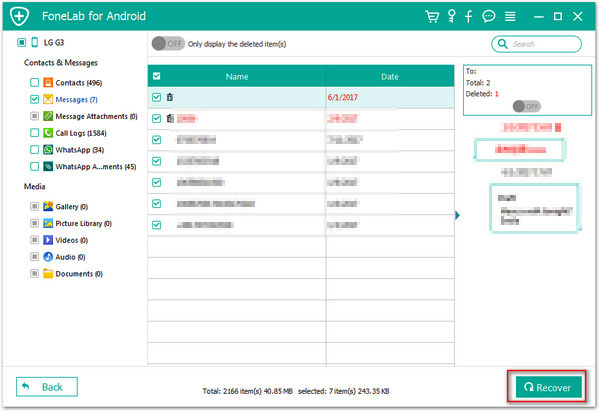Open the shopping cart purchase icon
The height and width of the screenshot is (412, 600).
click(432, 16)
